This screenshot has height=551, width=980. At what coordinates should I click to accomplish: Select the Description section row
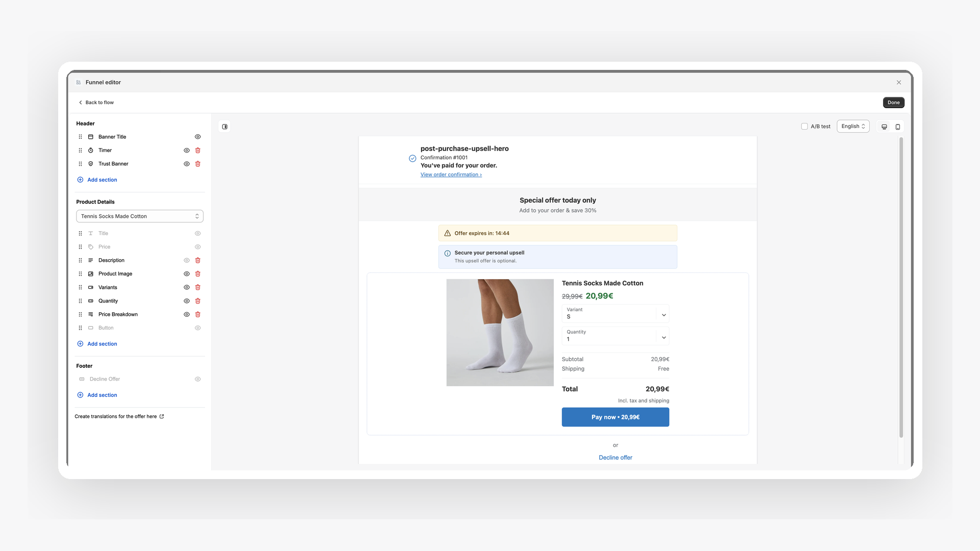[140, 260]
